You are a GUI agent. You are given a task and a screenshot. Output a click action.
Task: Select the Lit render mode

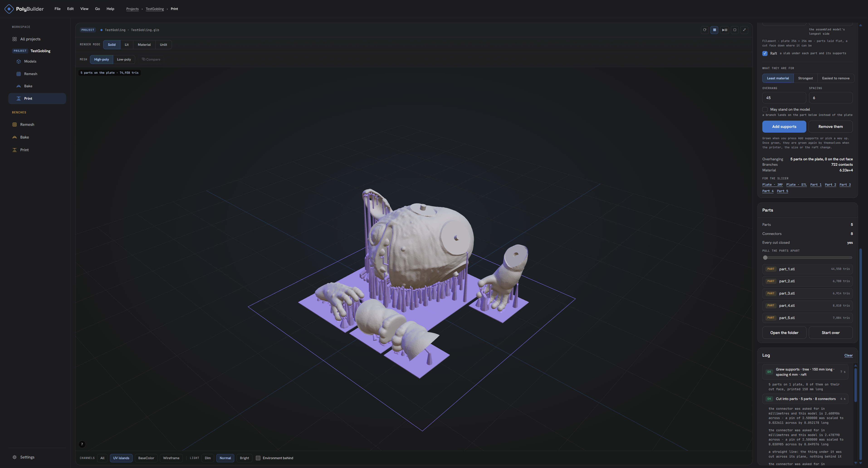(127, 44)
